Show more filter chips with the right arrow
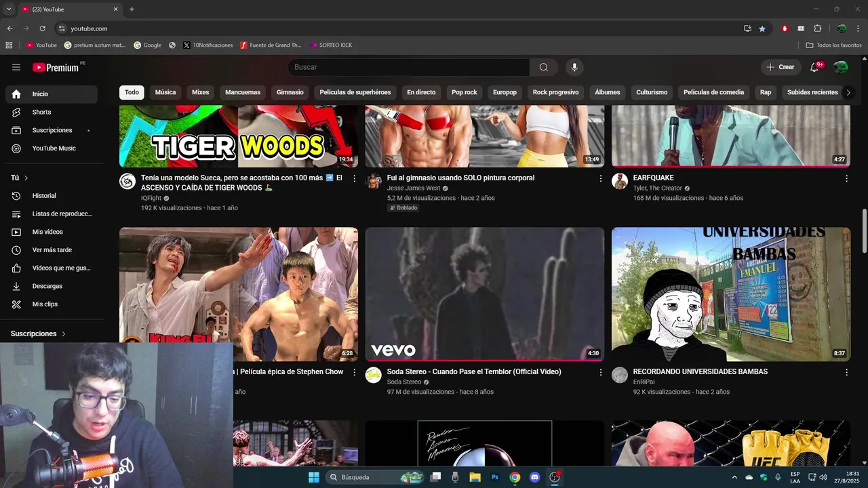868x488 pixels. pos(848,92)
